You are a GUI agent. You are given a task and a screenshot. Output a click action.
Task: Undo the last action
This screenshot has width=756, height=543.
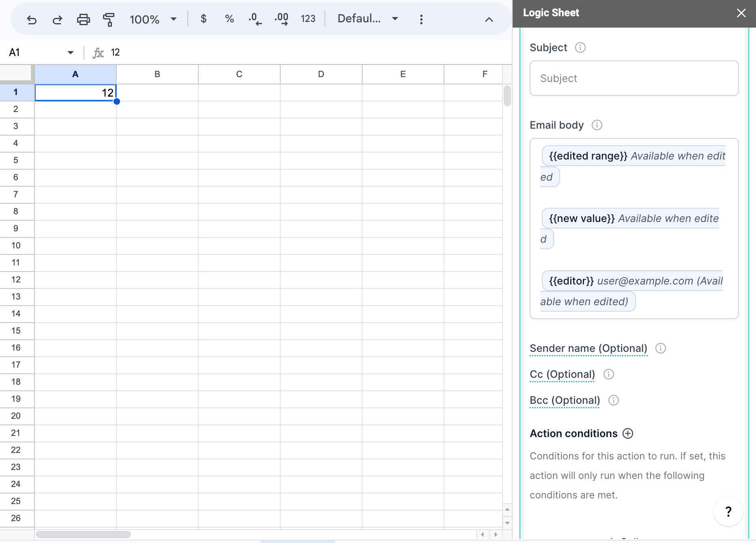[32, 19]
